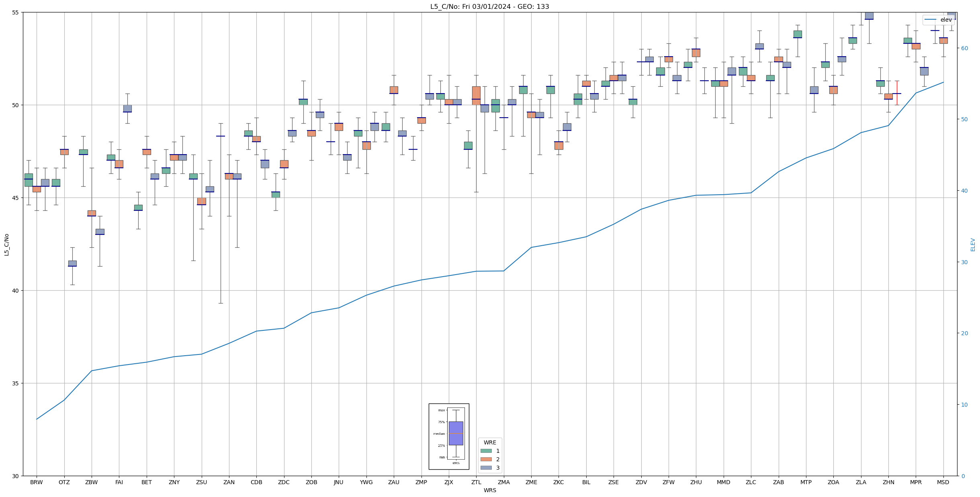Click the ZAU station label
980x497 pixels.
394,482
